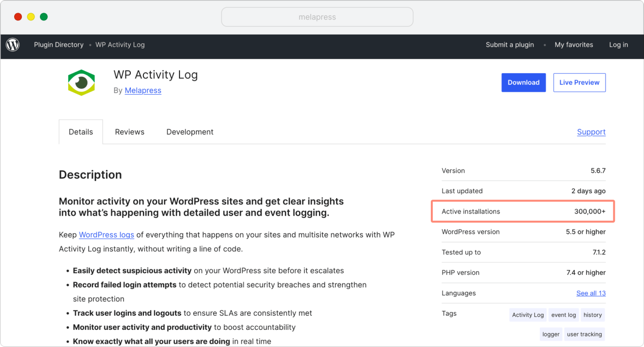Open the Melapress author link
This screenshot has width=644, height=347.
[143, 90]
